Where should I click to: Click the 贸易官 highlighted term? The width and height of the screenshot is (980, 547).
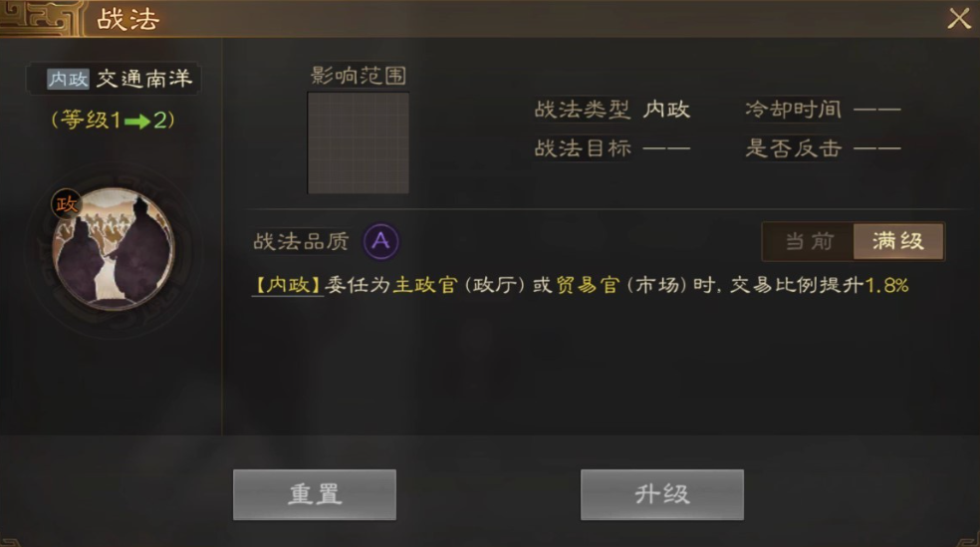(588, 286)
